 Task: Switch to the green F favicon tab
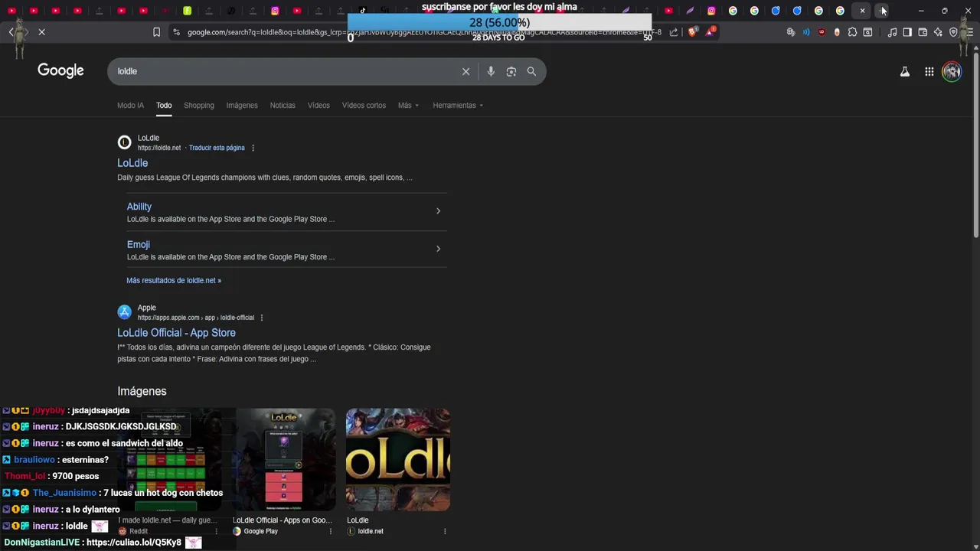point(187,11)
